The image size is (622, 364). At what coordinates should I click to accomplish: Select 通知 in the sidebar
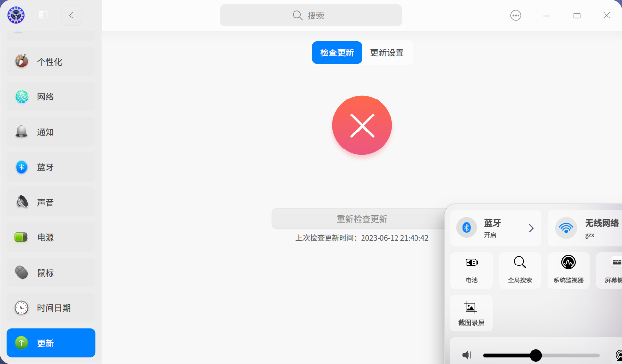51,132
